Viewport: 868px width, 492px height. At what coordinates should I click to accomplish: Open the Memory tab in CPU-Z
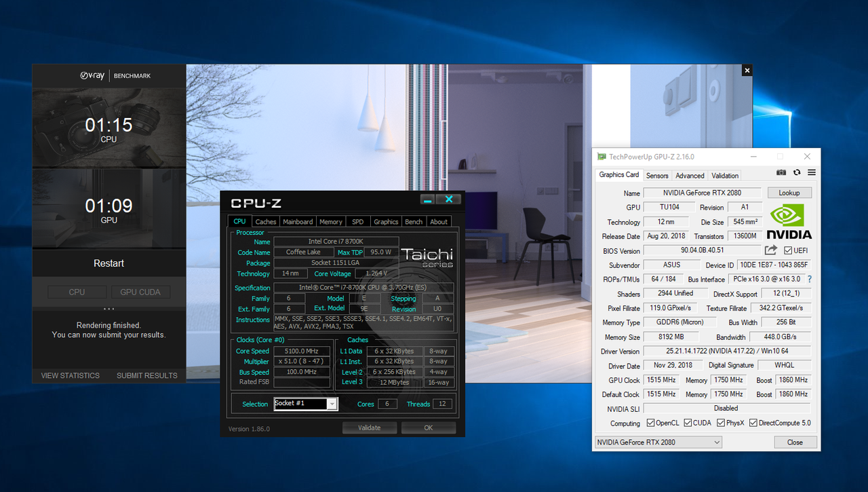[331, 221]
